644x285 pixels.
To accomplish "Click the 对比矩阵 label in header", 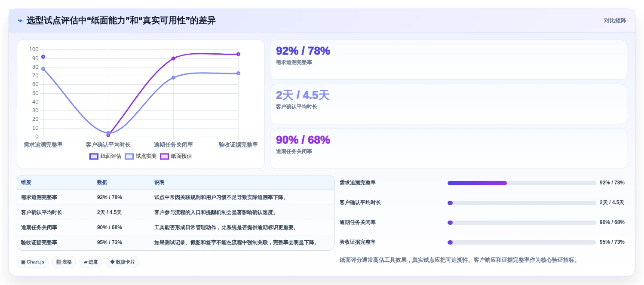I will click(x=615, y=21).
